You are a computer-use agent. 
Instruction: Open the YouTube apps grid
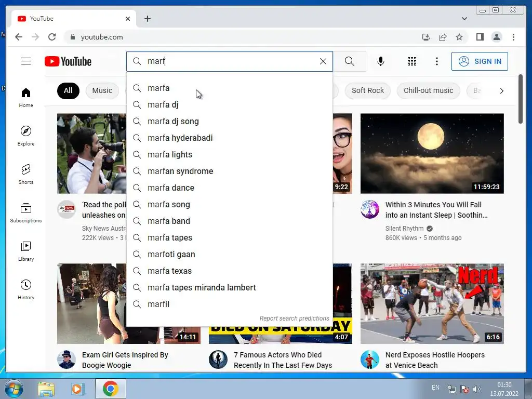point(412,61)
